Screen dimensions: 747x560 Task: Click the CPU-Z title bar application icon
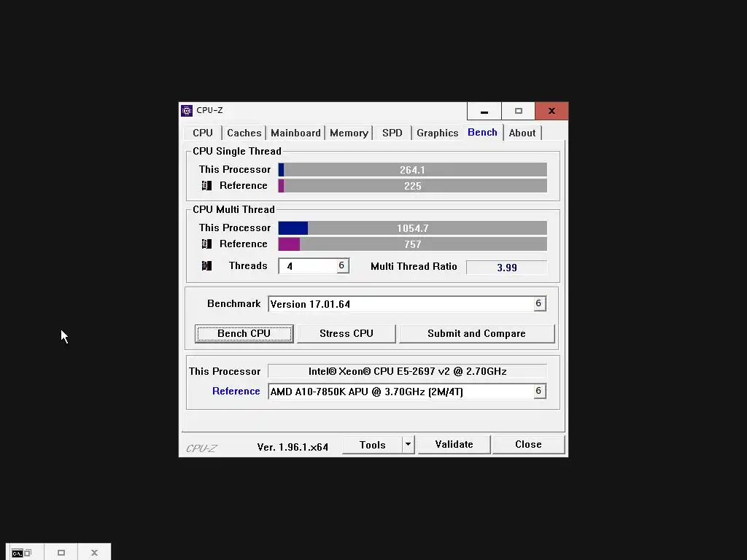coord(187,111)
